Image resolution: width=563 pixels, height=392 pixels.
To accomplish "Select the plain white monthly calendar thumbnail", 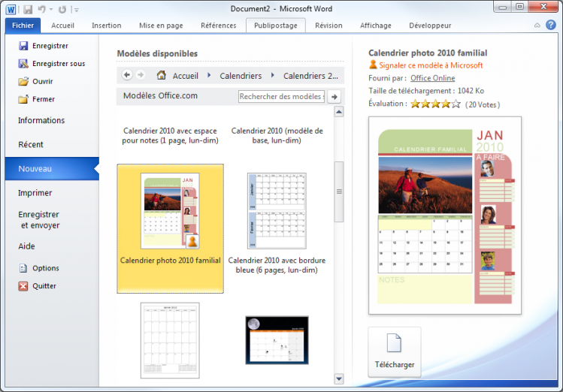I will (x=170, y=340).
